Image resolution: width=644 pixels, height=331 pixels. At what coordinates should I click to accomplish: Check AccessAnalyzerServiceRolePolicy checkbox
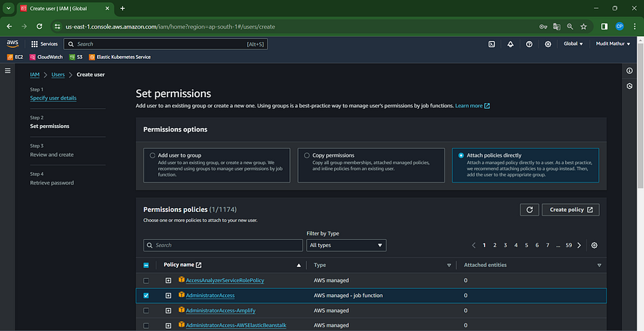[x=146, y=280]
